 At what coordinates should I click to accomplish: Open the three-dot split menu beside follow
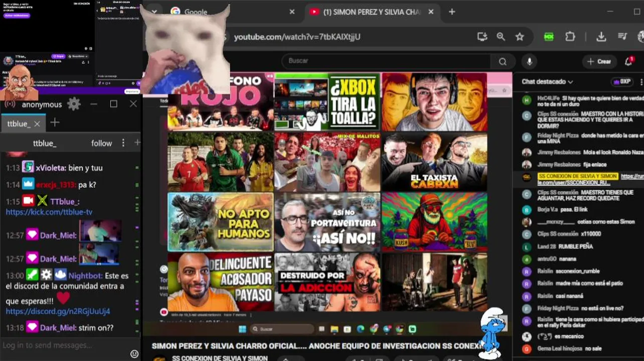click(123, 143)
